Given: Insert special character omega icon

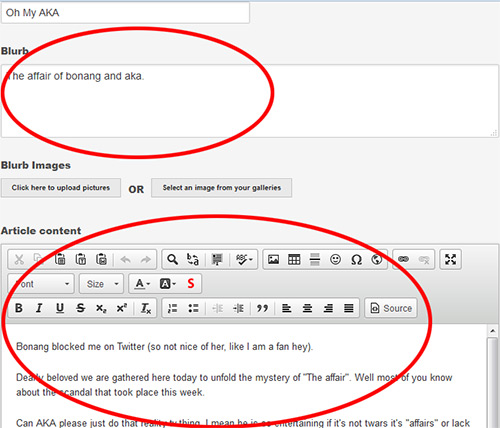Looking at the screenshot, I should click(x=356, y=259).
